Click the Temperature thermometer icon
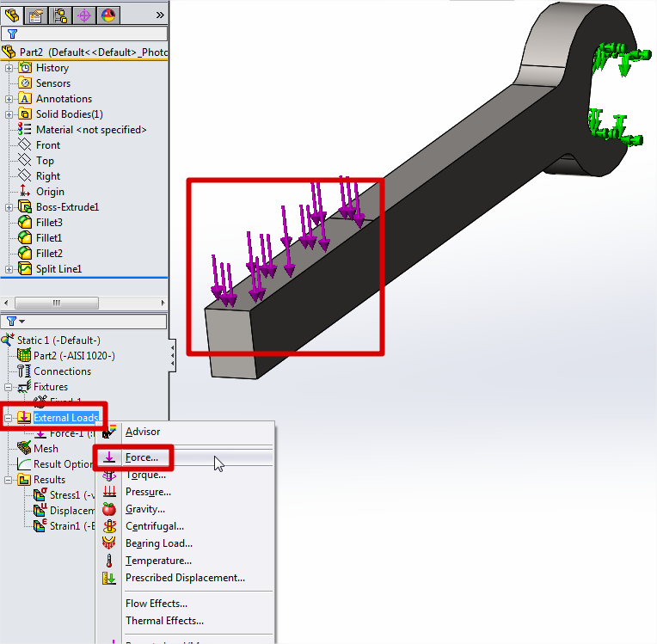 pyautogui.click(x=109, y=561)
